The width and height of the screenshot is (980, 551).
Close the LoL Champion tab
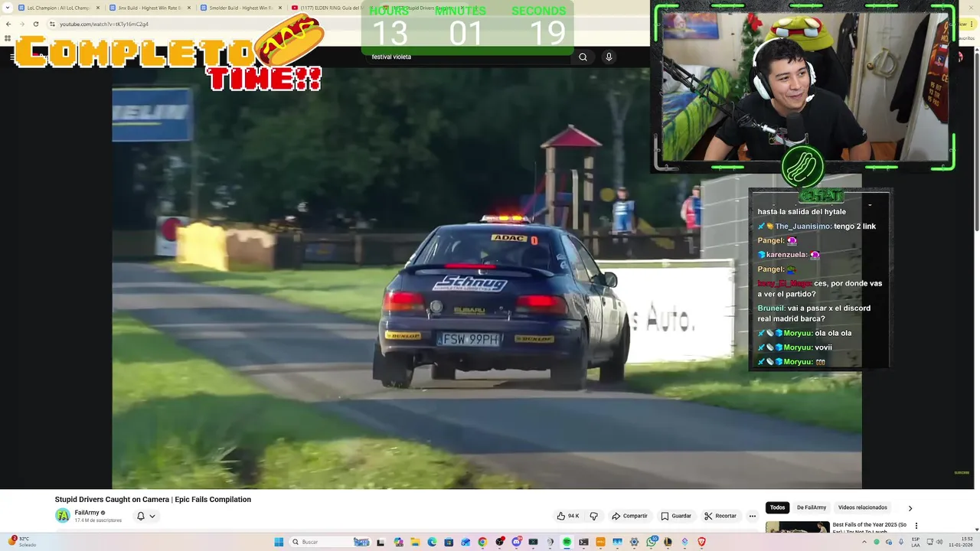[x=98, y=8]
